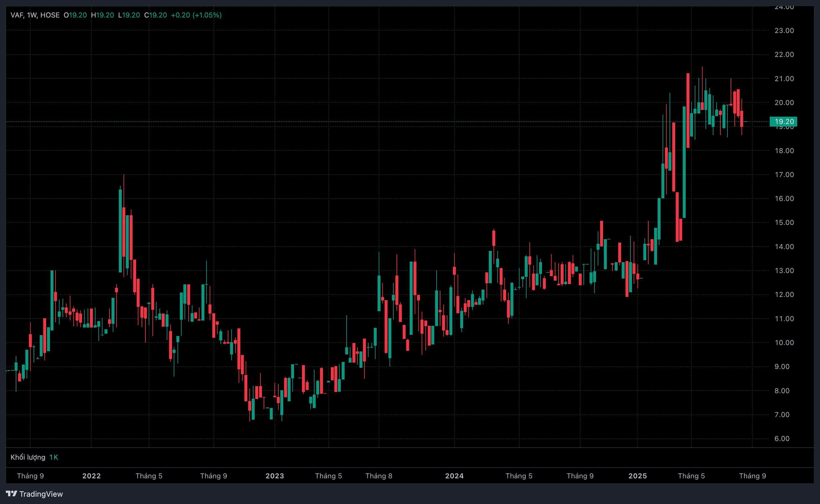Click the 16.00 price axis label

tap(784, 199)
